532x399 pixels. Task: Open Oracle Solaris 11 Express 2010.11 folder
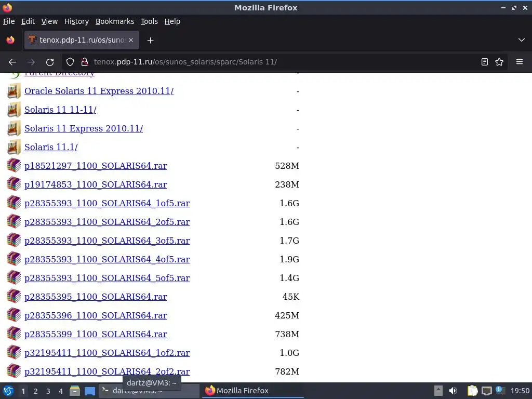click(x=99, y=91)
